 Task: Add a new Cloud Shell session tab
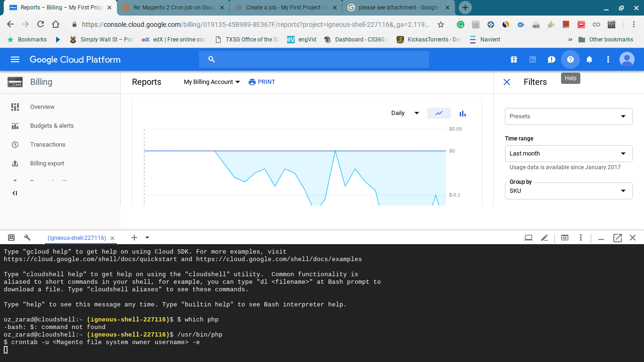point(134,238)
